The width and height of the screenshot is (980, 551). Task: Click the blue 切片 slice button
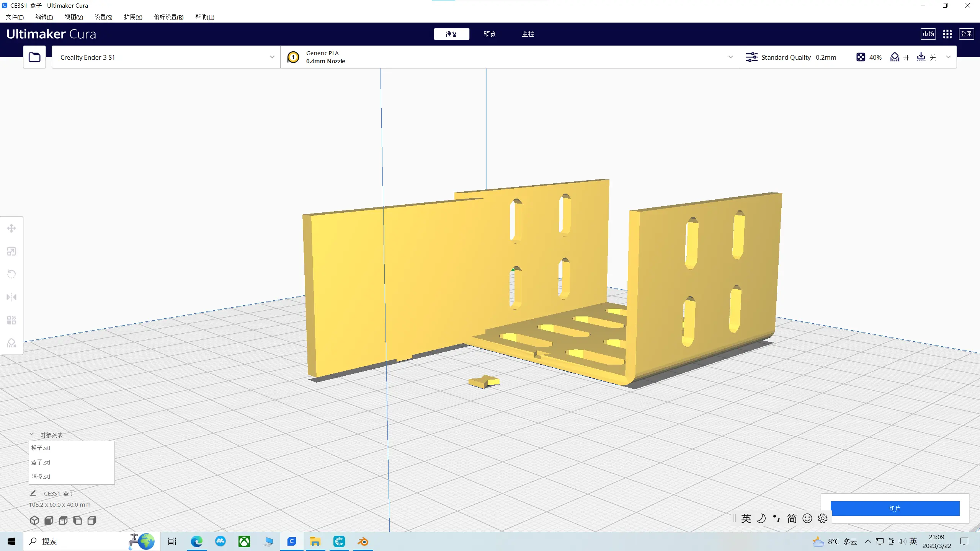tap(895, 509)
